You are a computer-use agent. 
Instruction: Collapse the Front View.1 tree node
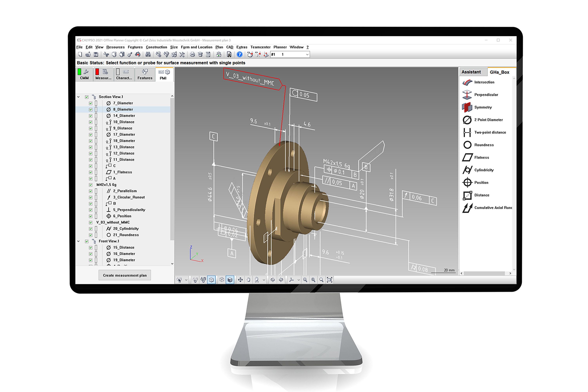pos(79,241)
